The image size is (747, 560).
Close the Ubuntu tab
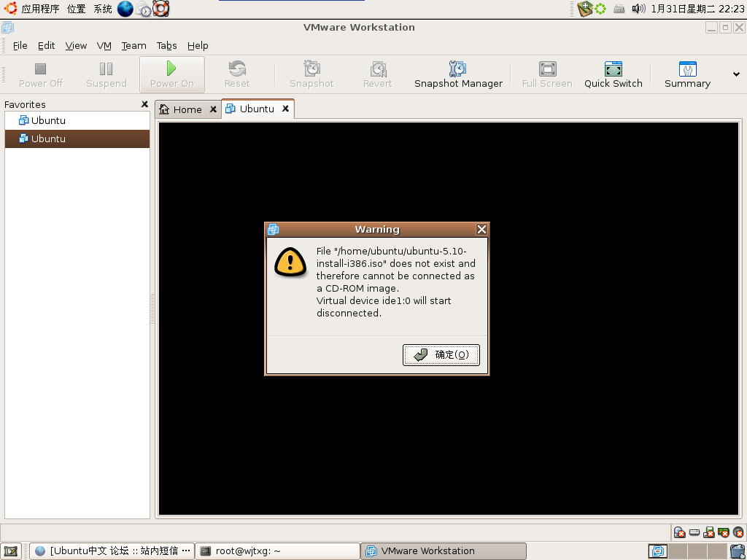285,109
